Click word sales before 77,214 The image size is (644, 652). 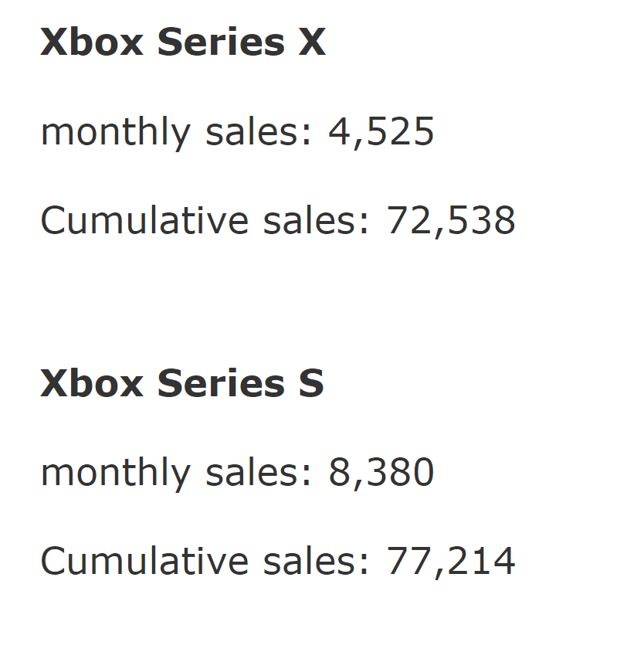coord(316,562)
